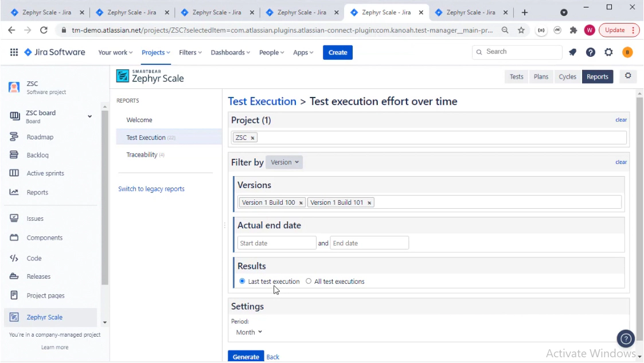Select Last test execution result filter
This screenshot has width=644, height=363.
pyautogui.click(x=241, y=281)
